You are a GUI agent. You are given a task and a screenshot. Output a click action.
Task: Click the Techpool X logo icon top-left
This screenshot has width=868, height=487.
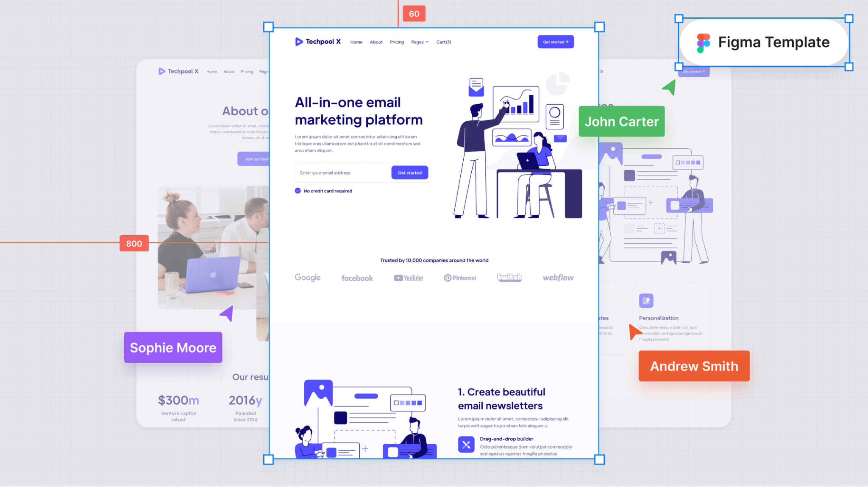click(298, 41)
